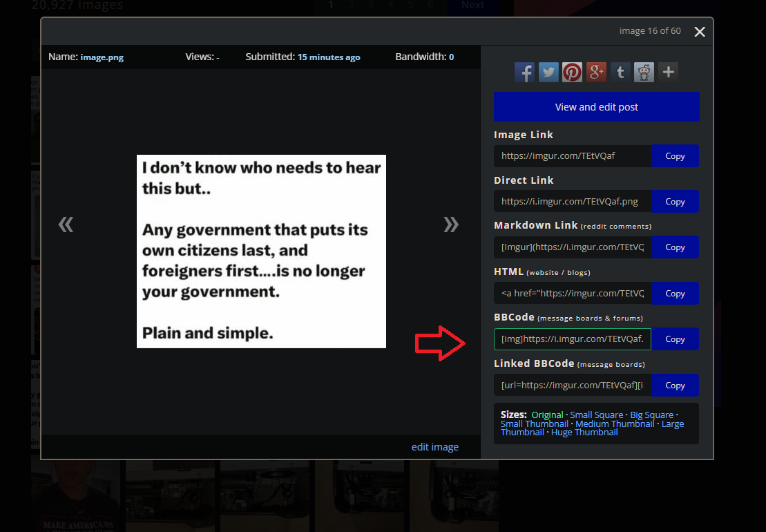Select the BBCode text field
The width and height of the screenshot is (766, 532).
tap(572, 339)
